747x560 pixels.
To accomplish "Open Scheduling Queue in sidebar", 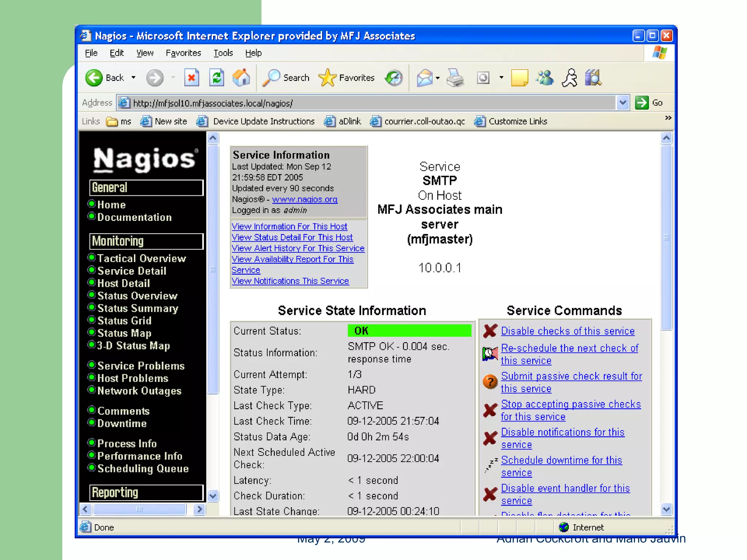I will (143, 468).
